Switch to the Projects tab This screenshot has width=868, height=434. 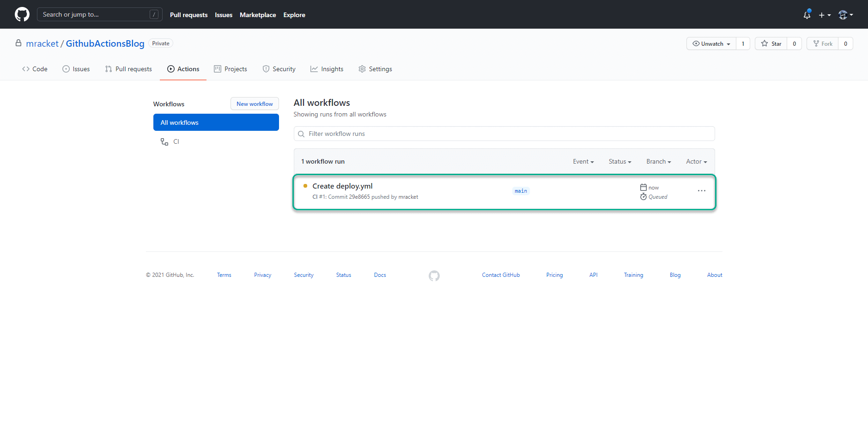[x=231, y=69]
